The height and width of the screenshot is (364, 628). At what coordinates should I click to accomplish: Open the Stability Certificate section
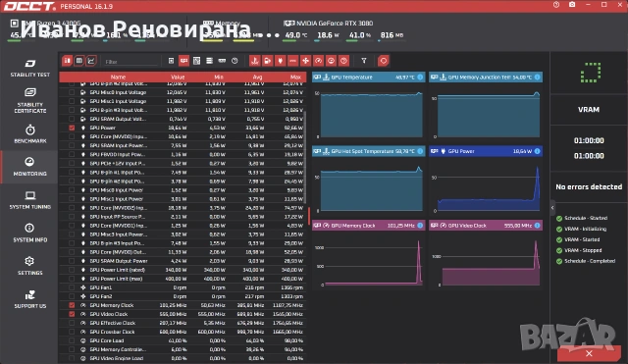(x=30, y=100)
